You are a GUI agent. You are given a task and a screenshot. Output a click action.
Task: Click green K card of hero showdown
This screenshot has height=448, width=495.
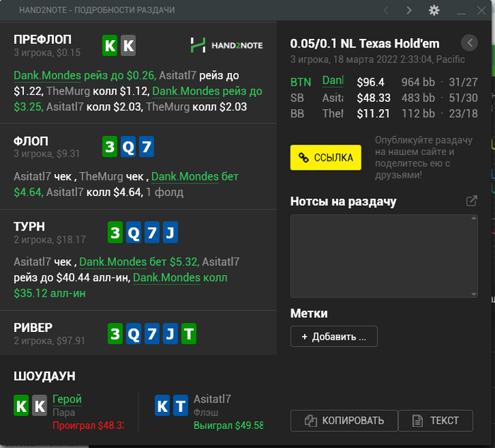click(x=21, y=406)
